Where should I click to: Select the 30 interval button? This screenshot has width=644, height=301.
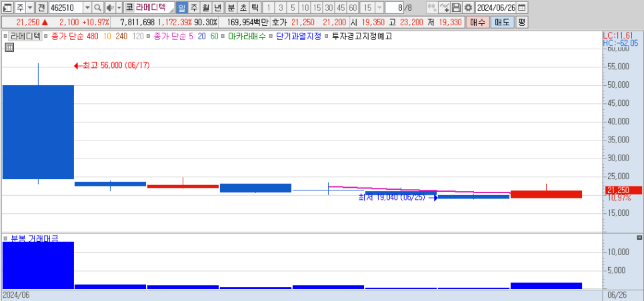(x=329, y=8)
